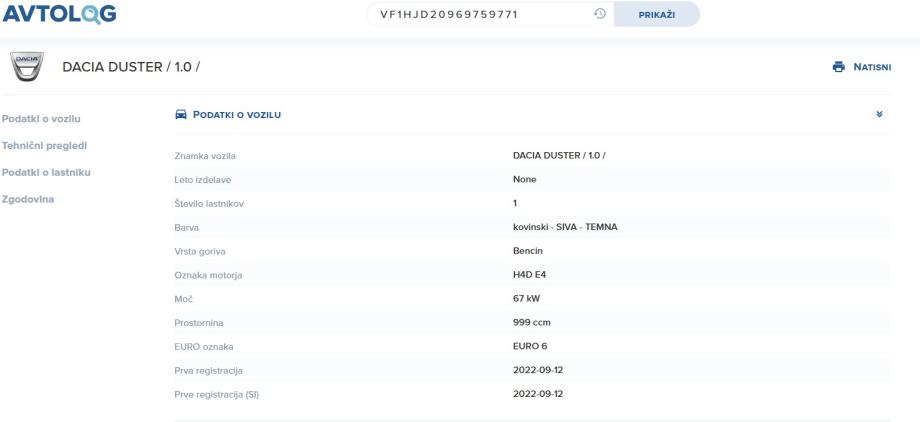Click the Dacia brand logo

pyautogui.click(x=27, y=66)
